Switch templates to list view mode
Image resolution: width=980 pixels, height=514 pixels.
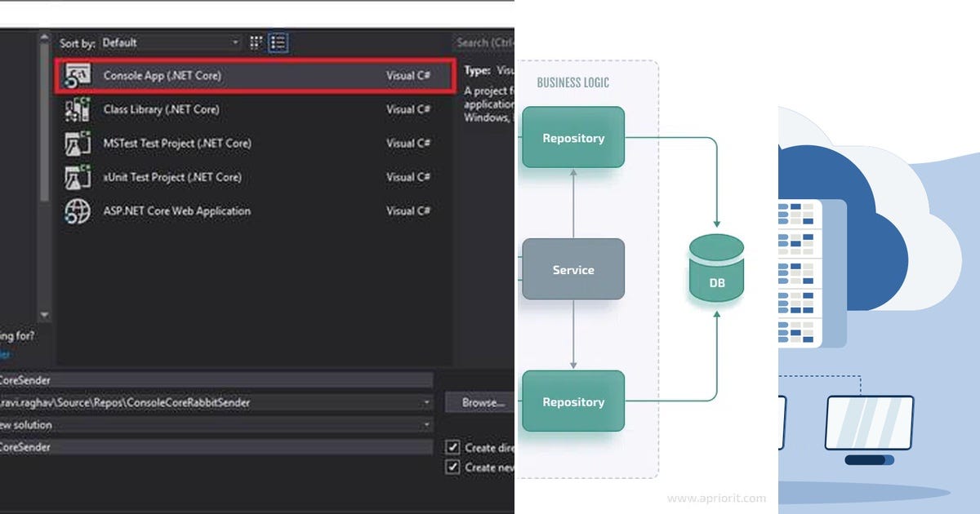coord(278,42)
